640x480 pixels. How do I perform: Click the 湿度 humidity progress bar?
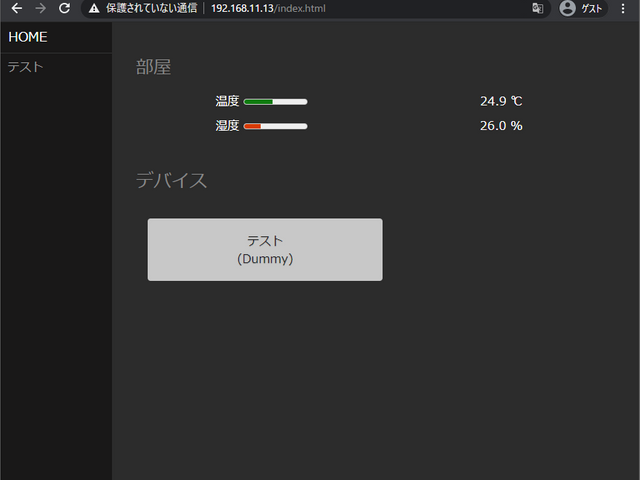[x=276, y=126]
